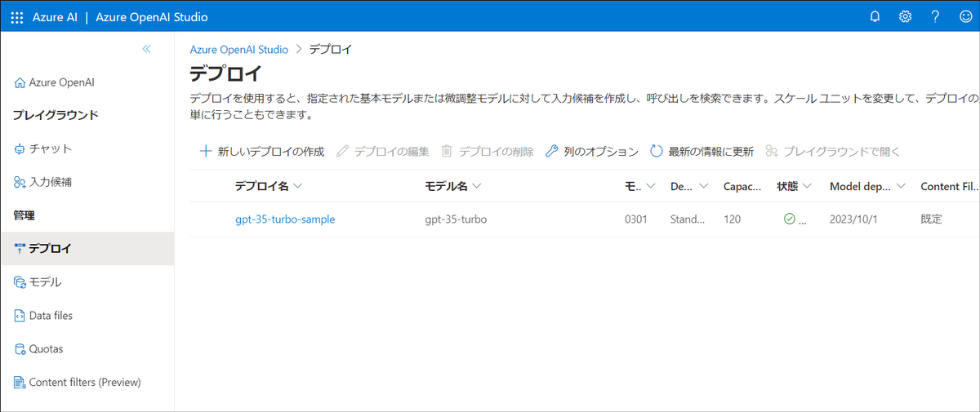The image size is (980, 412).
Task: Click the icon beside プレイグラウンドで開く
Action: (771, 151)
